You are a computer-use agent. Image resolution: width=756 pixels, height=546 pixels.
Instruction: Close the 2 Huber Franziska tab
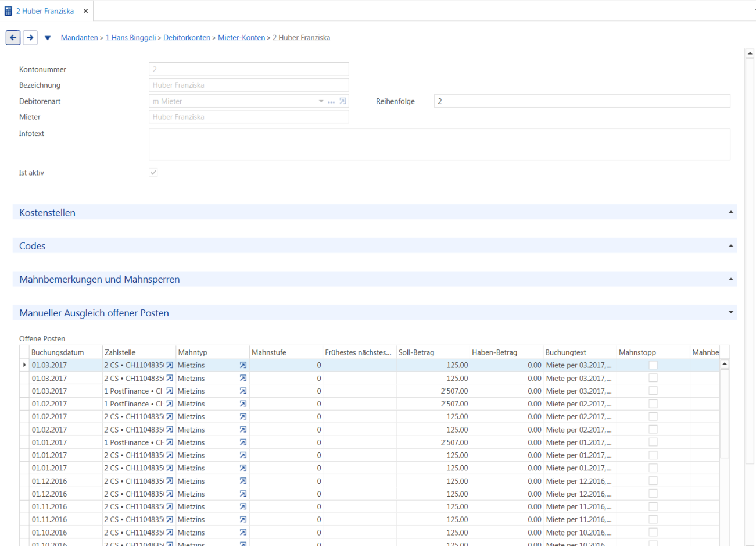[x=85, y=11]
